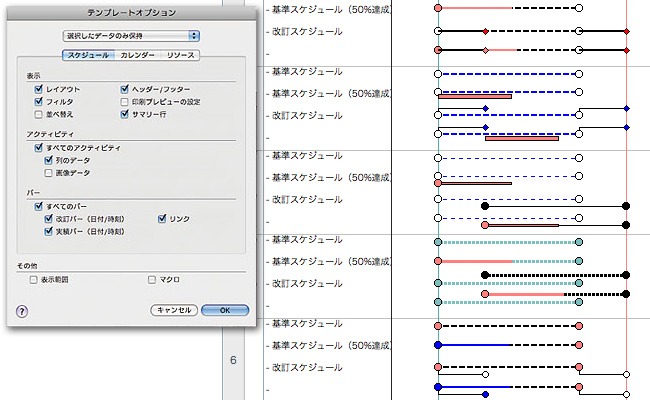Click the help question mark button
Viewport: 650px width, 400px height.
[22, 310]
